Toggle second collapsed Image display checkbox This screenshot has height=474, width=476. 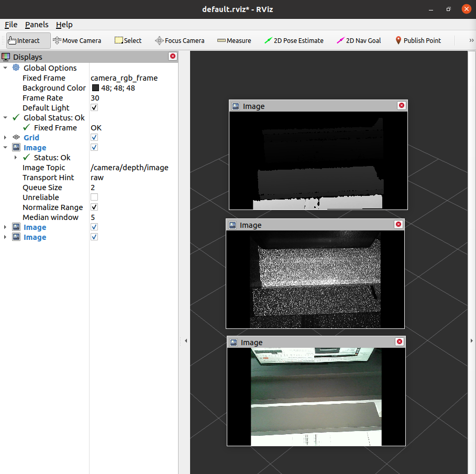pos(94,227)
